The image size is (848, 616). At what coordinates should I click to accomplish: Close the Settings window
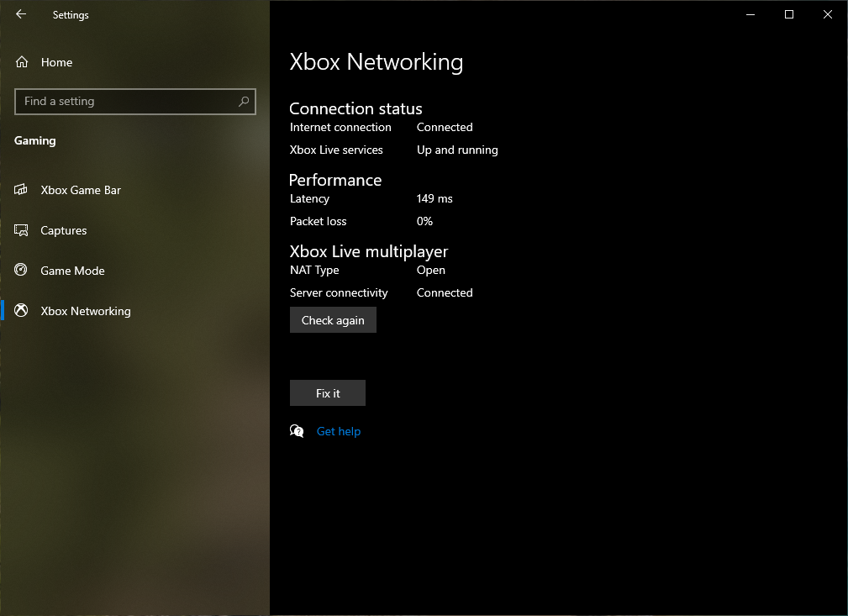[828, 14]
